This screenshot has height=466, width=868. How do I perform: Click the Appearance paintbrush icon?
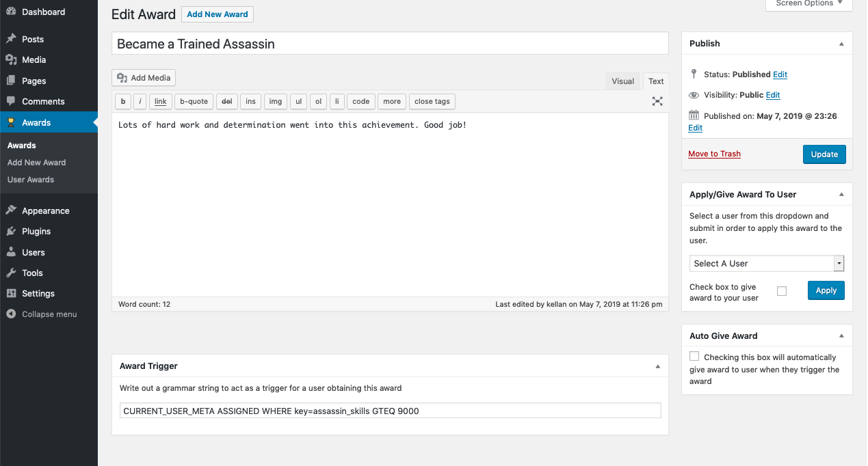click(x=11, y=210)
